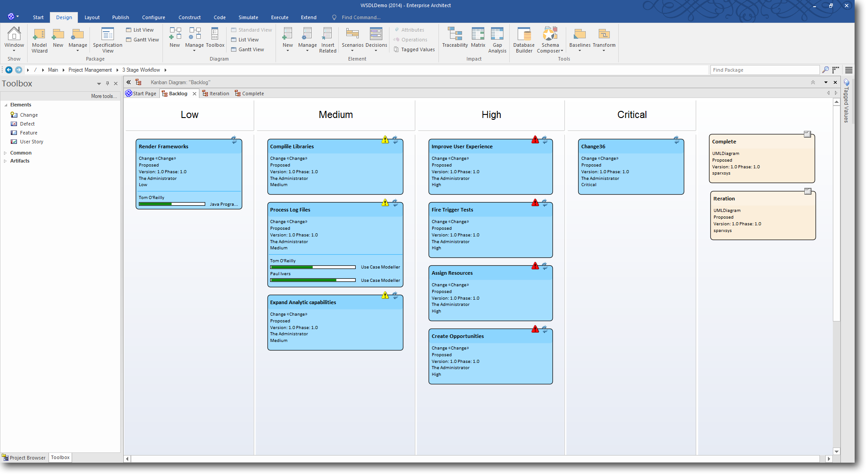Open the Schema Composer
The width and height of the screenshot is (868, 476).
click(550, 40)
